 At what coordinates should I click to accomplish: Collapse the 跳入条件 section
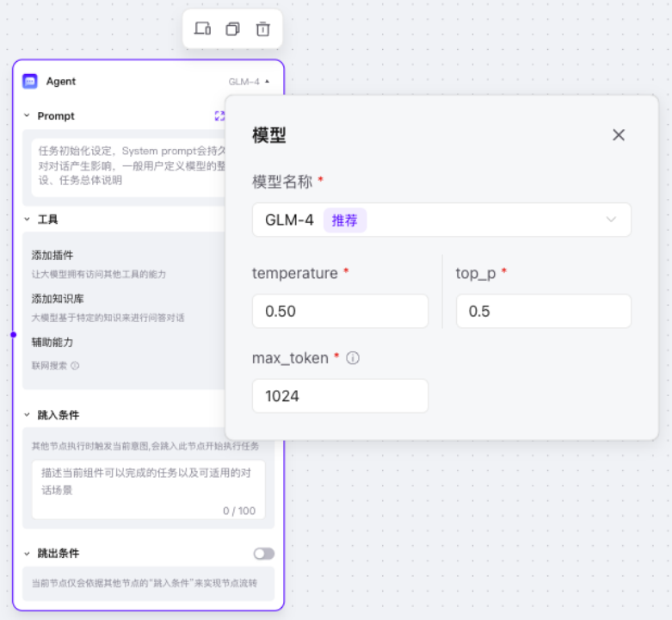coord(27,414)
